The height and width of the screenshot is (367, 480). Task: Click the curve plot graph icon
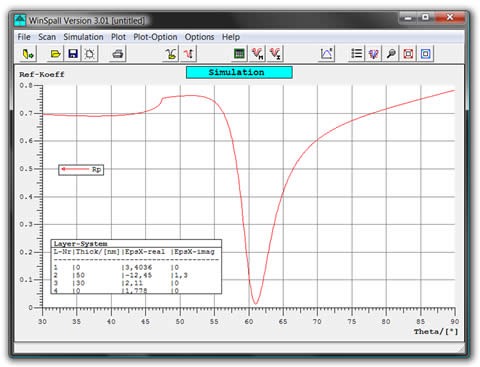[326, 54]
